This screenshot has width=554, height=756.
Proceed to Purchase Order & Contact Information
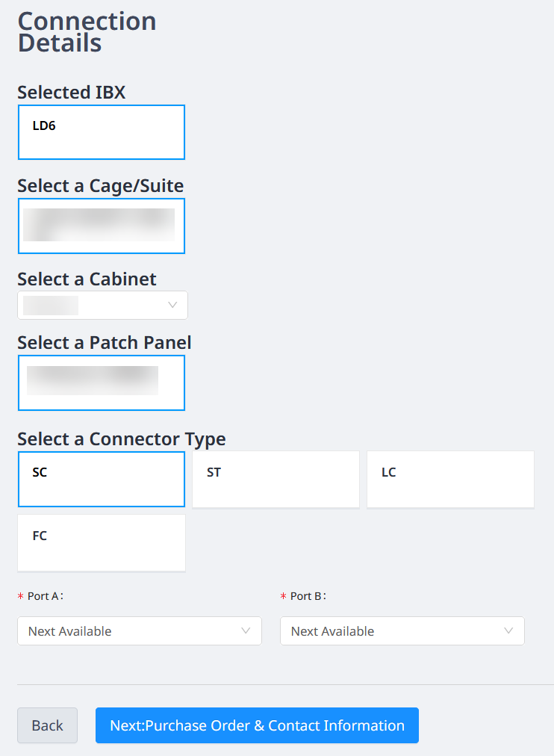(258, 725)
